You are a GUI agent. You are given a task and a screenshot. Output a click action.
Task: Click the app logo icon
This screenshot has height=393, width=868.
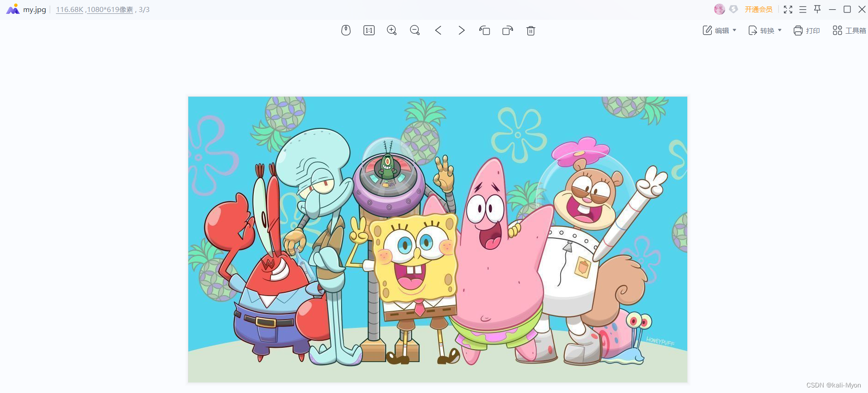click(12, 9)
